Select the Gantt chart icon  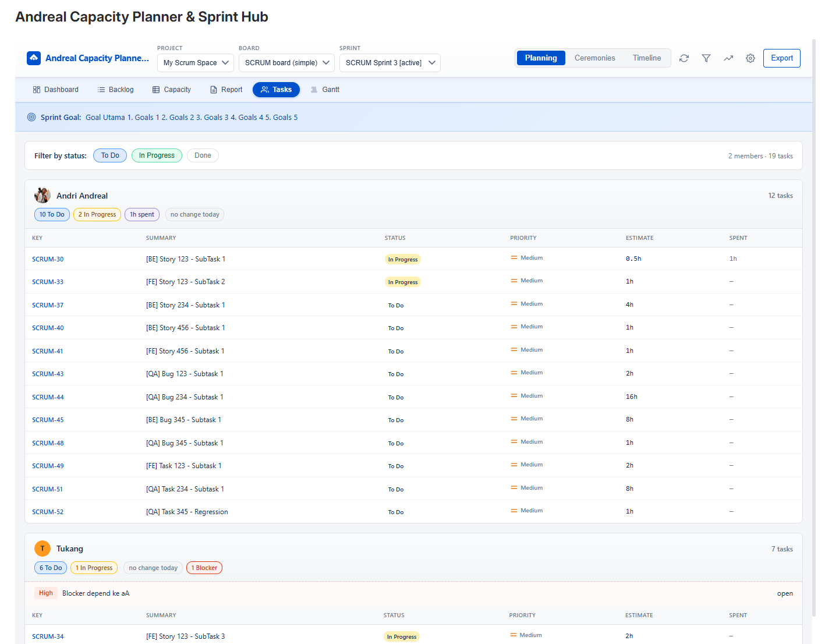[314, 89]
